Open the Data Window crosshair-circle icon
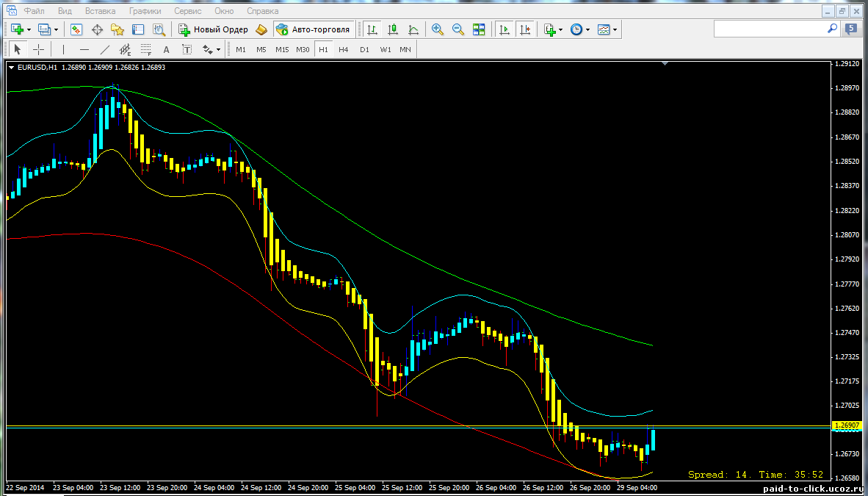 (x=97, y=29)
